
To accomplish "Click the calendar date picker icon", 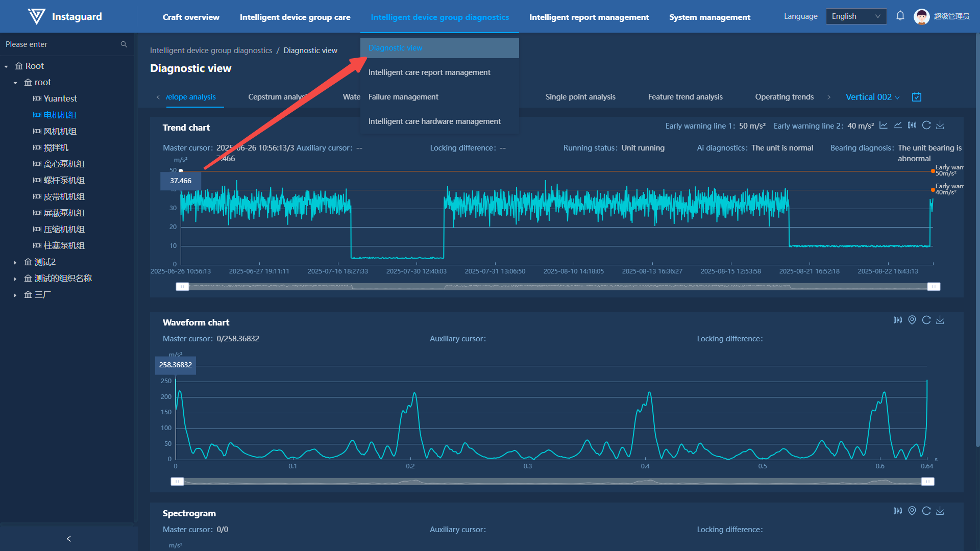I will pyautogui.click(x=917, y=97).
